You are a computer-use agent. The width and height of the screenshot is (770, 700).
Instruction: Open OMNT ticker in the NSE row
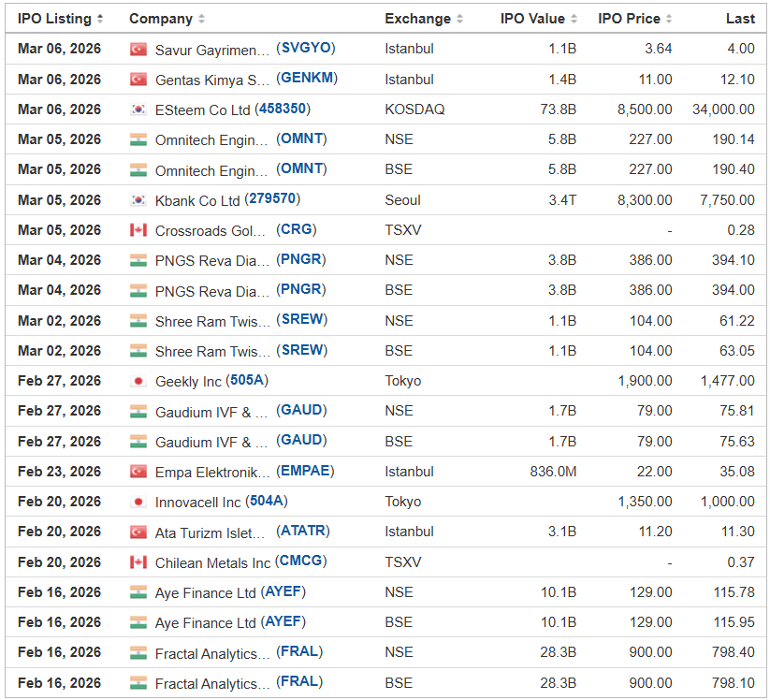pos(301,139)
